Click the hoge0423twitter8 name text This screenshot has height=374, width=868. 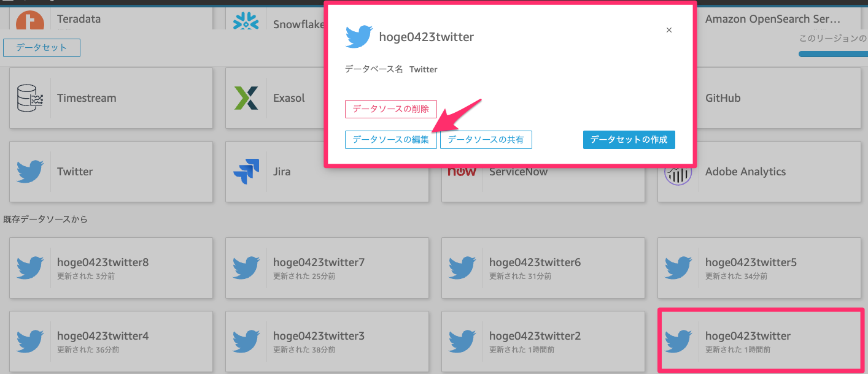pyautogui.click(x=103, y=262)
